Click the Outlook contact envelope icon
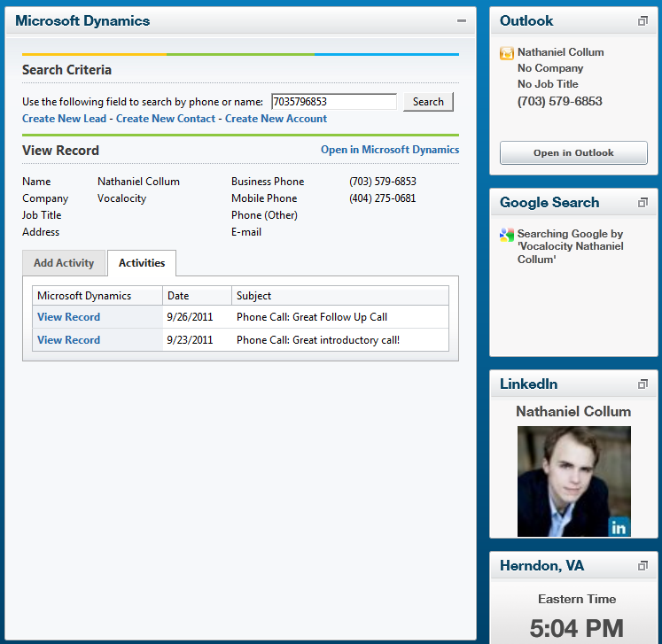Screen dimensions: 662x644 [507, 53]
